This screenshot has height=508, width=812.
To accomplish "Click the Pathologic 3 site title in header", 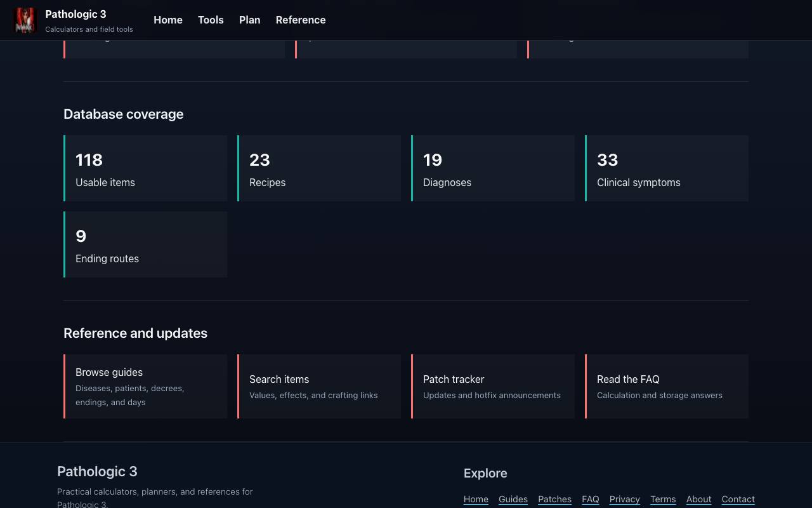I will click(x=75, y=14).
